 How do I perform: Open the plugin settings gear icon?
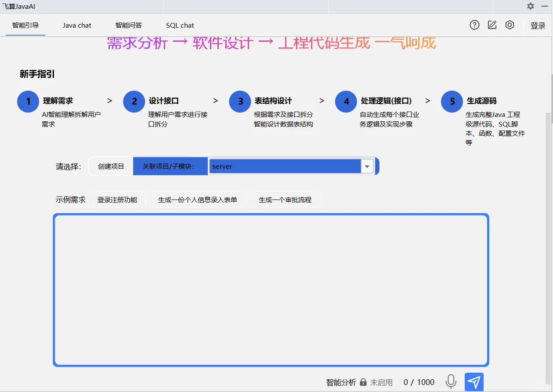(510, 25)
